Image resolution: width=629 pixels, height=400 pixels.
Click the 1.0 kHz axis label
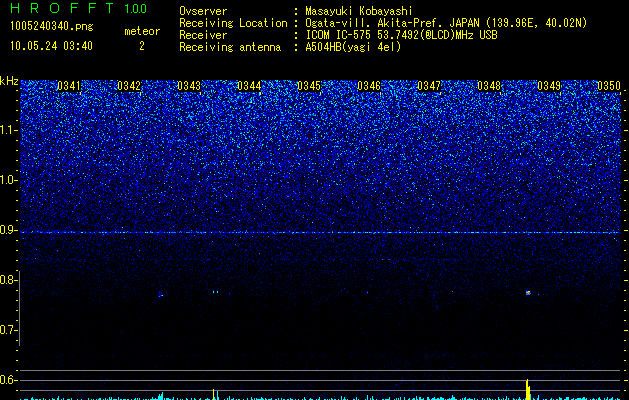click(x=9, y=180)
